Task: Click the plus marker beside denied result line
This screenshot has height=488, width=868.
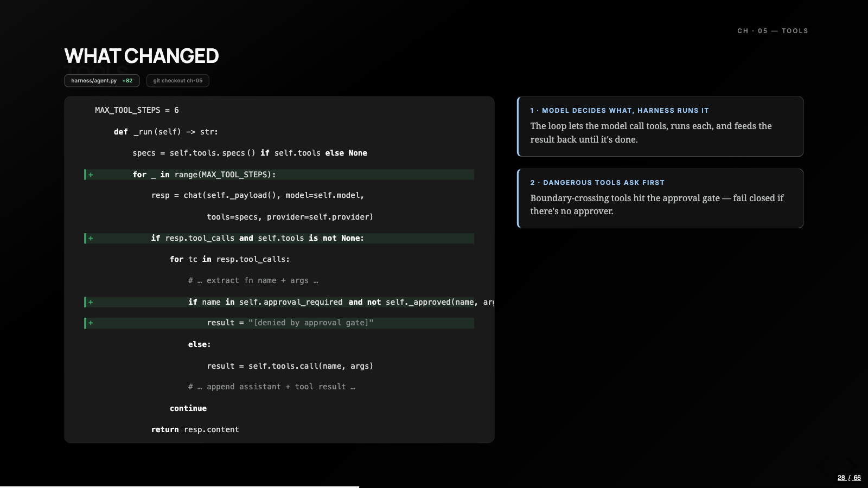Action: 91,323
